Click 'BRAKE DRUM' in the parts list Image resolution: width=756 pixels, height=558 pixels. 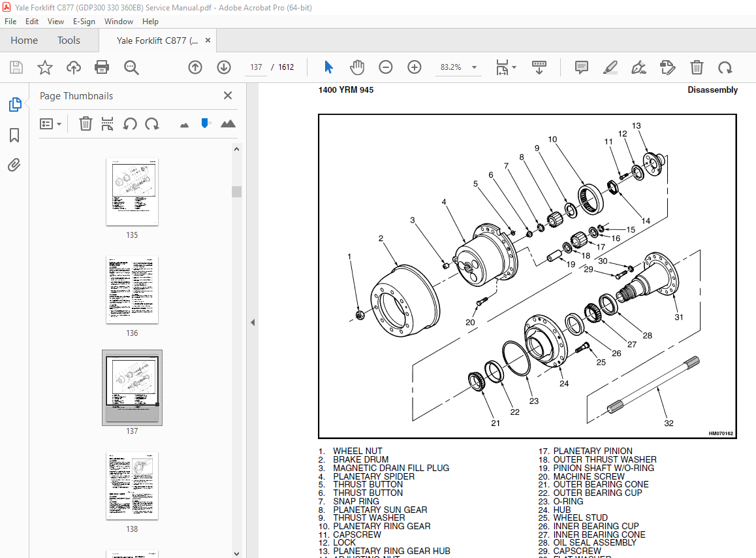point(360,459)
